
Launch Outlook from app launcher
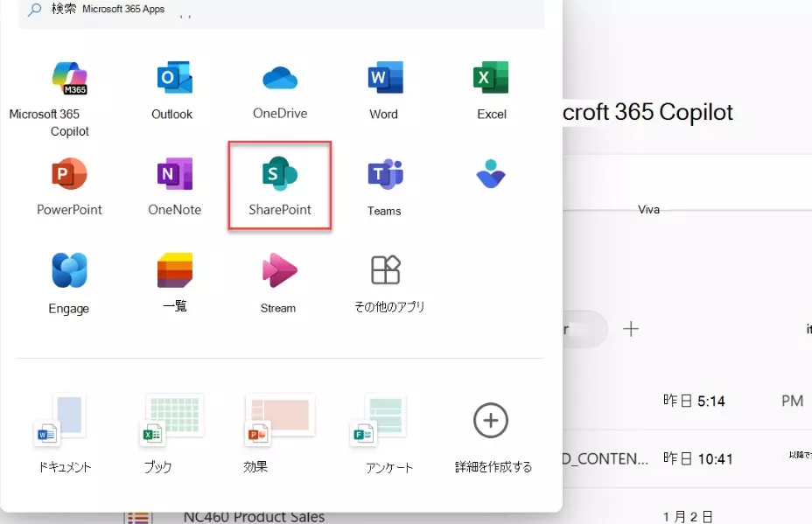pos(174,78)
